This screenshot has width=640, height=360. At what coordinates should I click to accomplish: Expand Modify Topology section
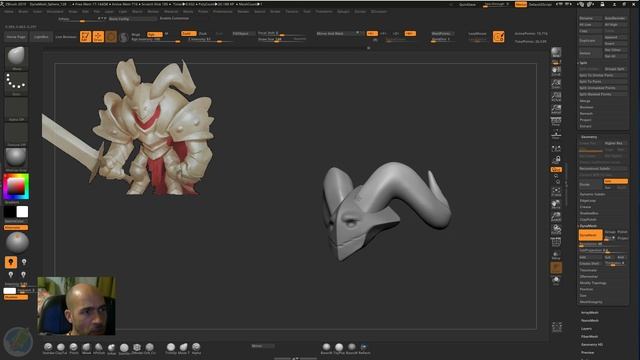coord(593,283)
